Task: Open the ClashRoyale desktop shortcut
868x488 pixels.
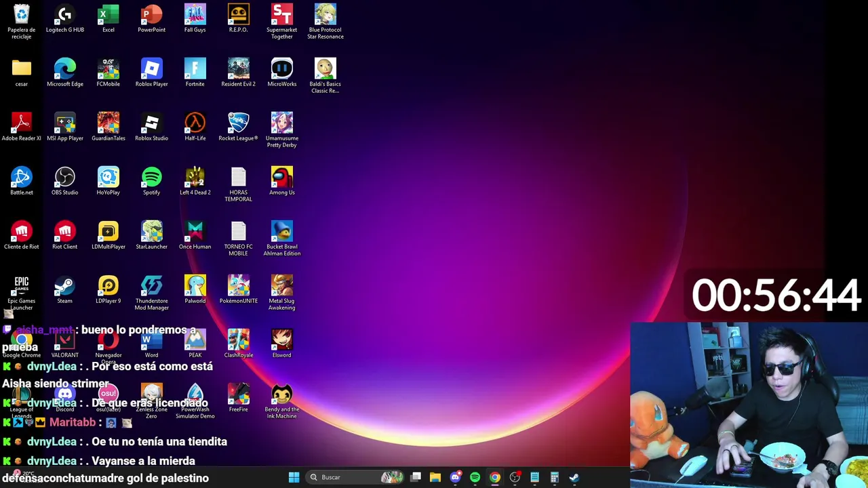Action: click(239, 344)
